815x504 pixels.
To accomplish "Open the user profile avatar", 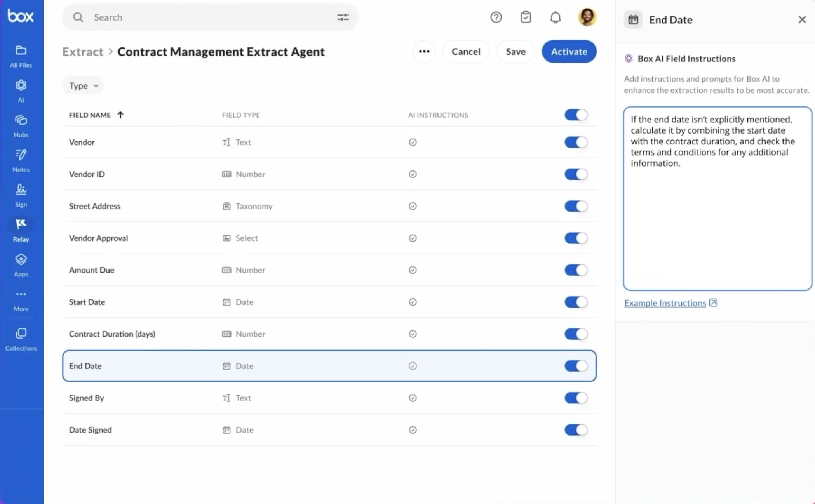I will point(587,17).
